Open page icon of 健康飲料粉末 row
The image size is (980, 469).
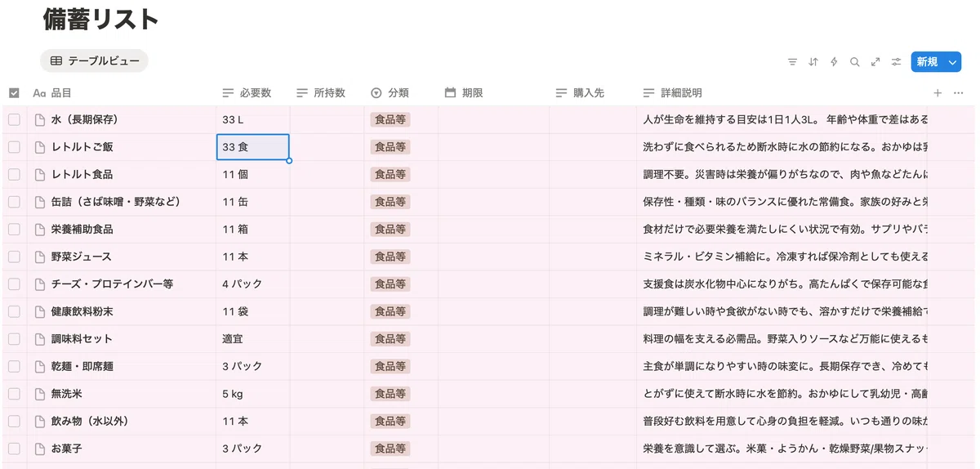[x=39, y=311]
